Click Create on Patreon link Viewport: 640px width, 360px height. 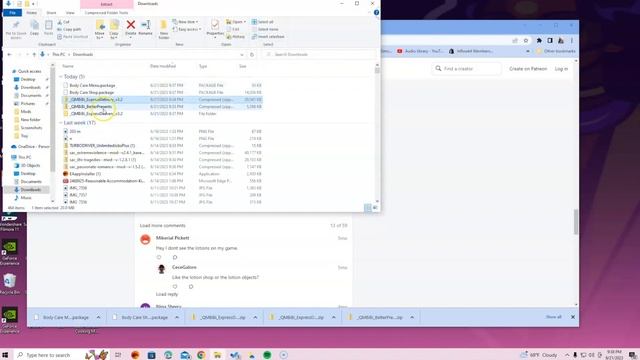click(x=528, y=69)
